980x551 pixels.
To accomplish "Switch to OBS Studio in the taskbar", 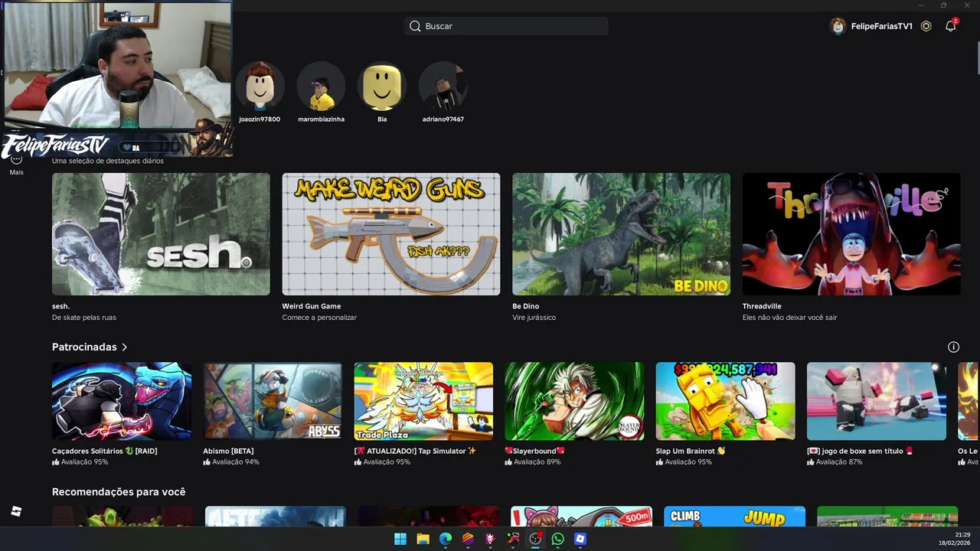I will tap(535, 540).
